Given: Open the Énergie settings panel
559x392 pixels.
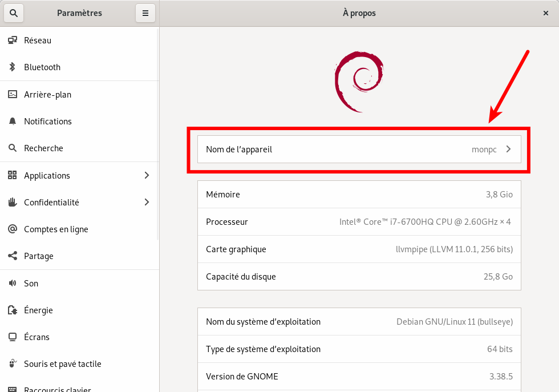Looking at the screenshot, I should [x=79, y=310].
